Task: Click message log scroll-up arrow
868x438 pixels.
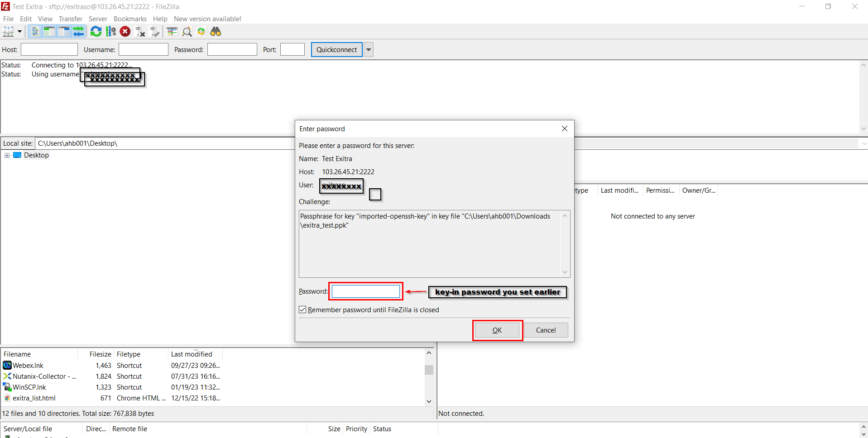Action: click(863, 65)
